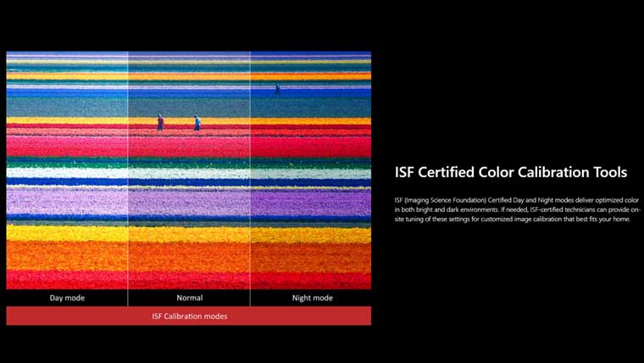Switch to the Night mode label
The width and height of the screenshot is (644, 363).
tap(310, 299)
